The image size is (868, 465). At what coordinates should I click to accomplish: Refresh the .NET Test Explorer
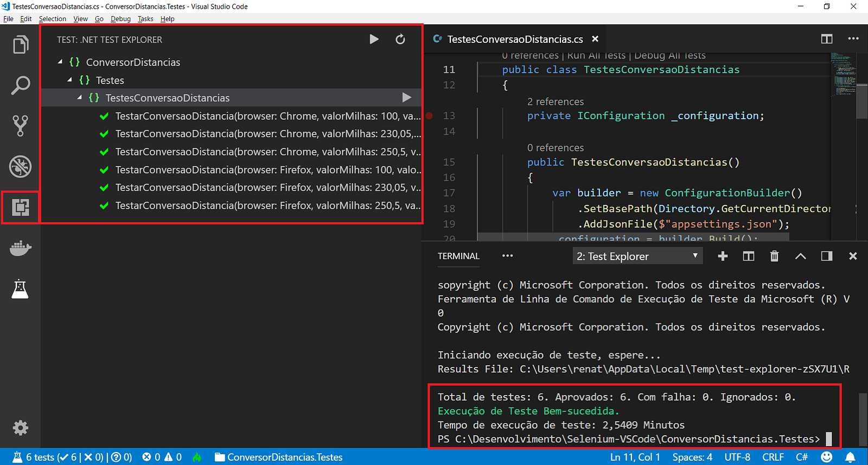point(400,39)
